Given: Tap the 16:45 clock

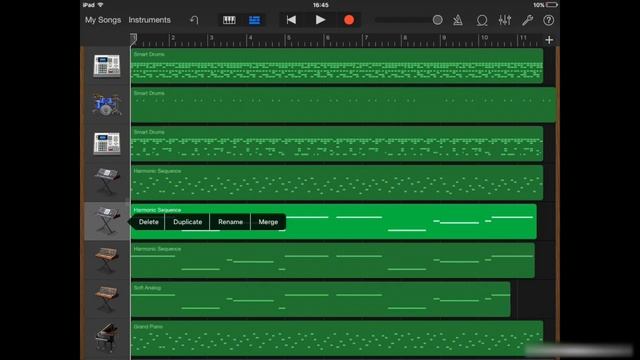Looking at the screenshot, I should (320, 5).
